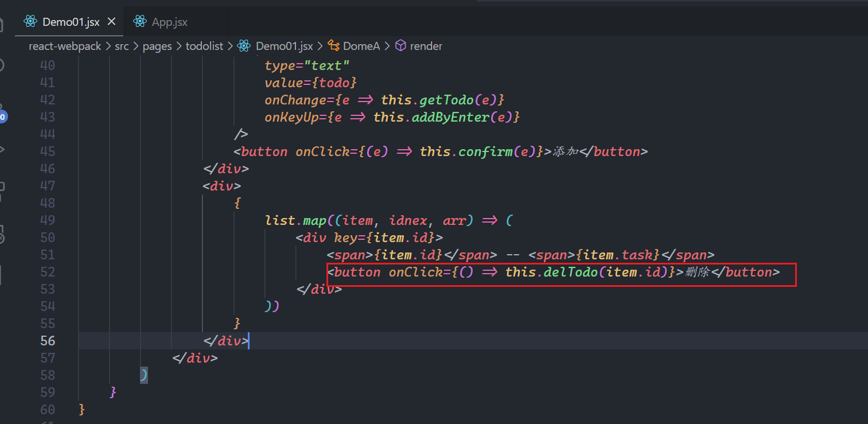This screenshot has width=868, height=424.
Task: Select line number 56 in the gutter
Action: (48, 341)
